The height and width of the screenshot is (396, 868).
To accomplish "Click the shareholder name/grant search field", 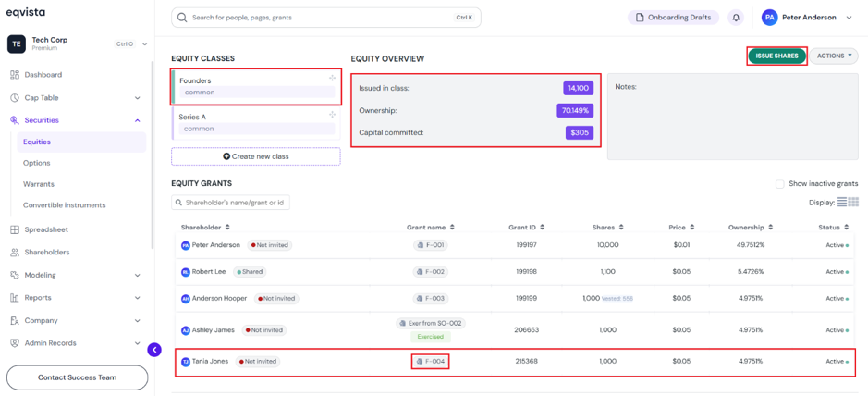I will tap(231, 203).
